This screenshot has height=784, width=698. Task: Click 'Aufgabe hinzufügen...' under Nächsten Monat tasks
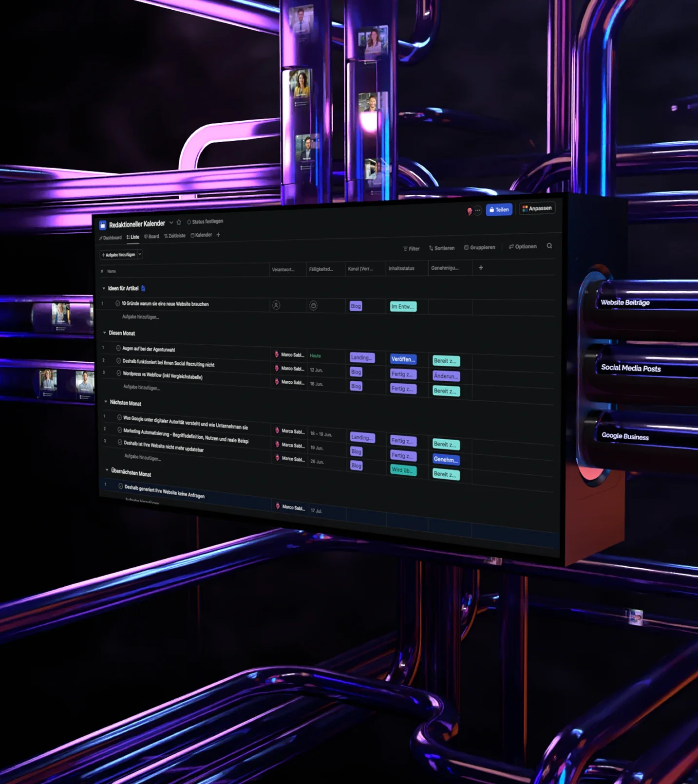143,457
